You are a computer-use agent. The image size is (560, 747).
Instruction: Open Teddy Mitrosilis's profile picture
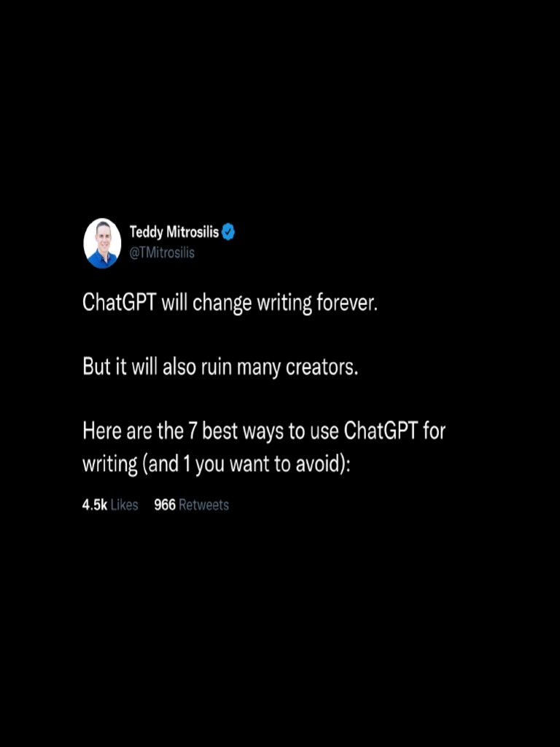point(102,244)
